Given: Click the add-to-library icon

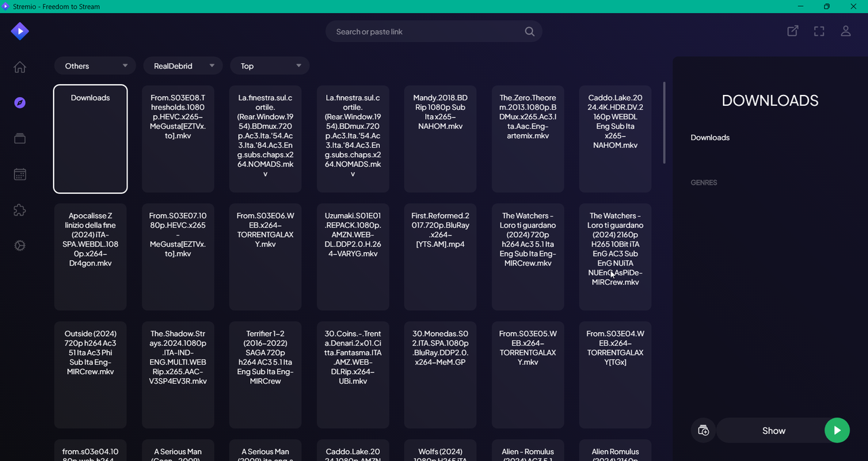Looking at the screenshot, I should [x=703, y=430].
